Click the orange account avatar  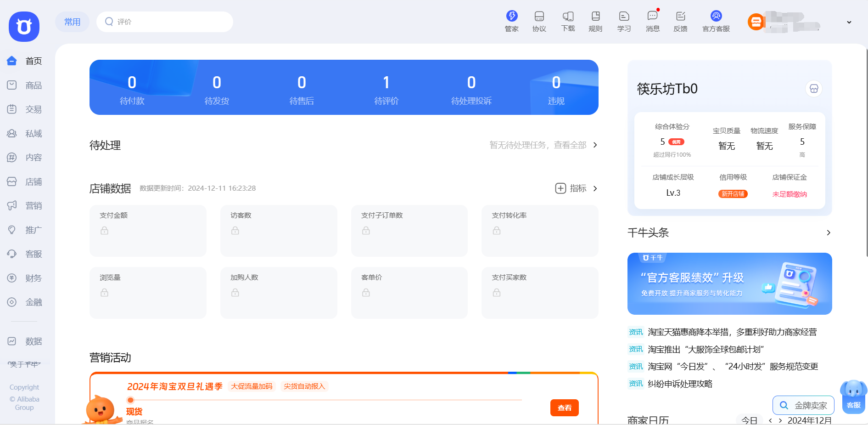pos(756,22)
